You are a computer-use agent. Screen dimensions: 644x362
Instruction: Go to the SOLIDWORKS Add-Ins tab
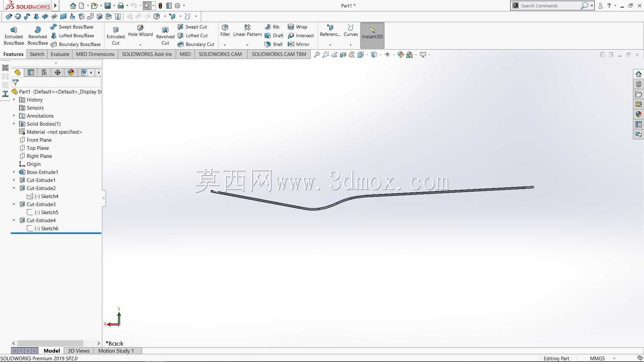(x=147, y=54)
